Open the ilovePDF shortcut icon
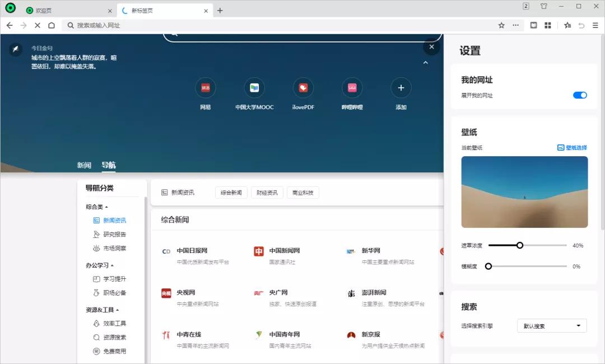Screen dimensions: 605x364 point(303,88)
